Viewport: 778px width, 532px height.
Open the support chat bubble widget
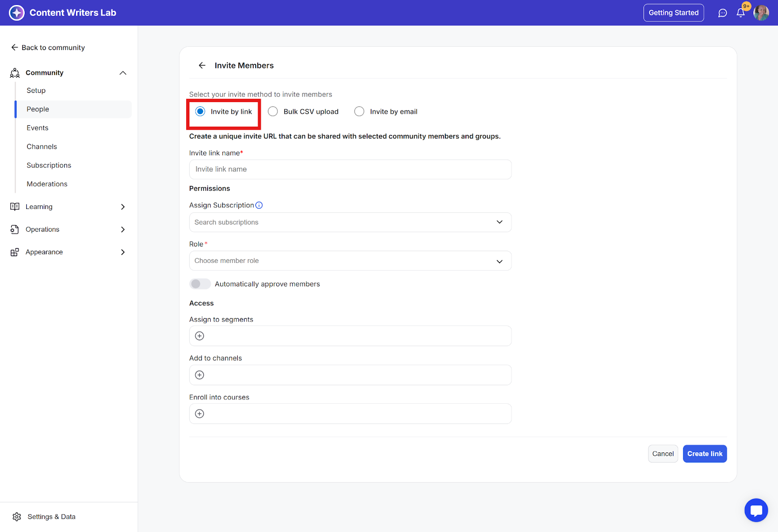coord(756,510)
